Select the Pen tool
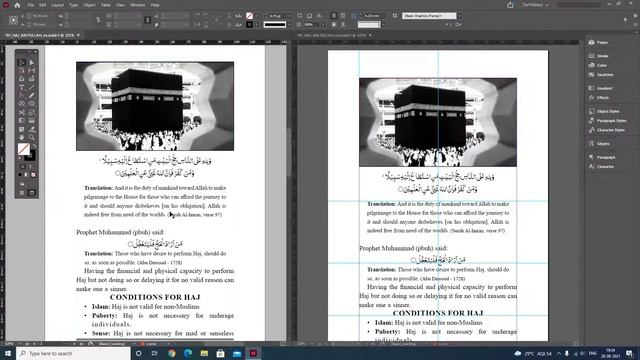Image resolution: width=640 pixels, height=360 pixels. [x=22, y=96]
